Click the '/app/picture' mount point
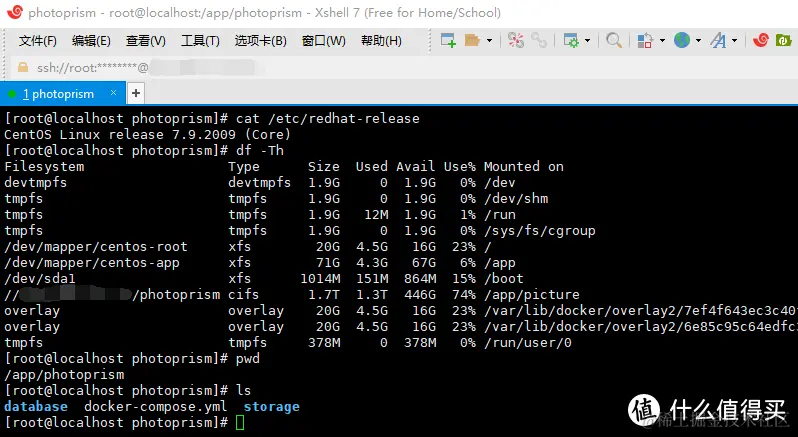Screen dimensions: 798x437 (x=532, y=295)
